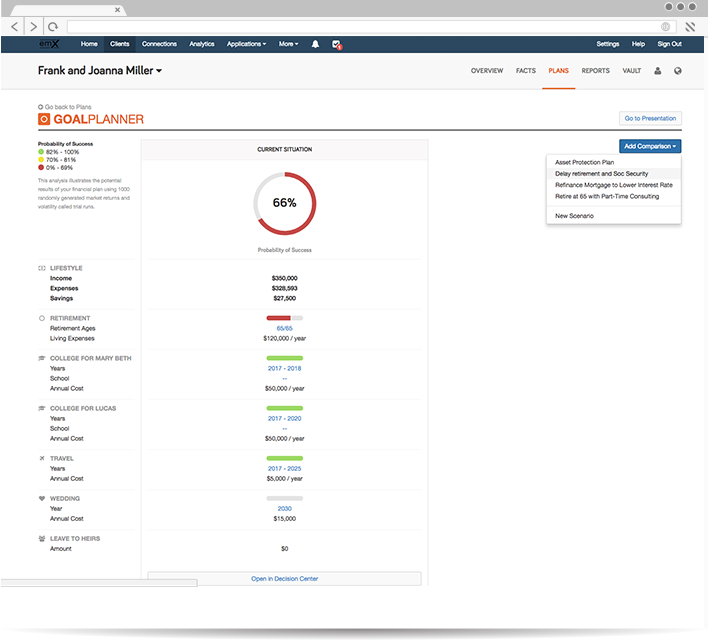
Task: Click the College for Mary Beth graduation icon
Action: [x=42, y=358]
